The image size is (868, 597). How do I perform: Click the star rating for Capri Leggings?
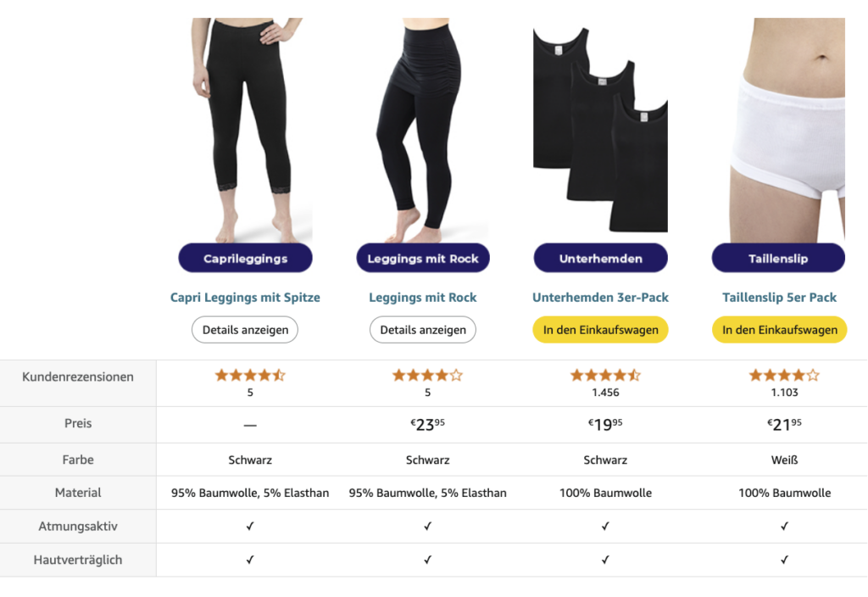click(250, 375)
